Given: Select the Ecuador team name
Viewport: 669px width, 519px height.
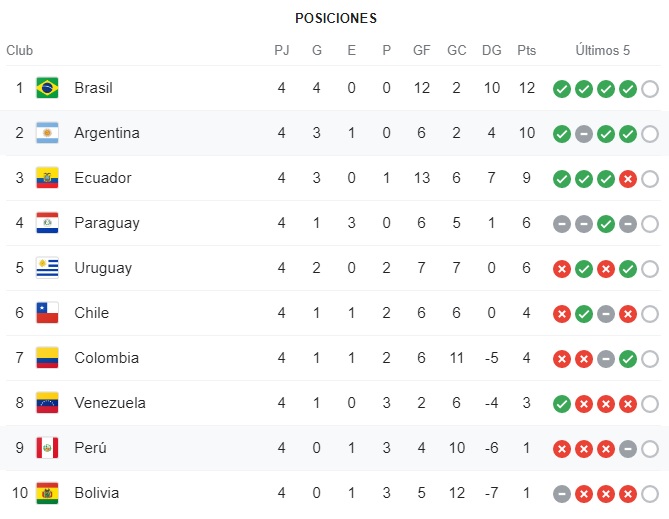Looking at the screenshot, I should click(103, 178).
